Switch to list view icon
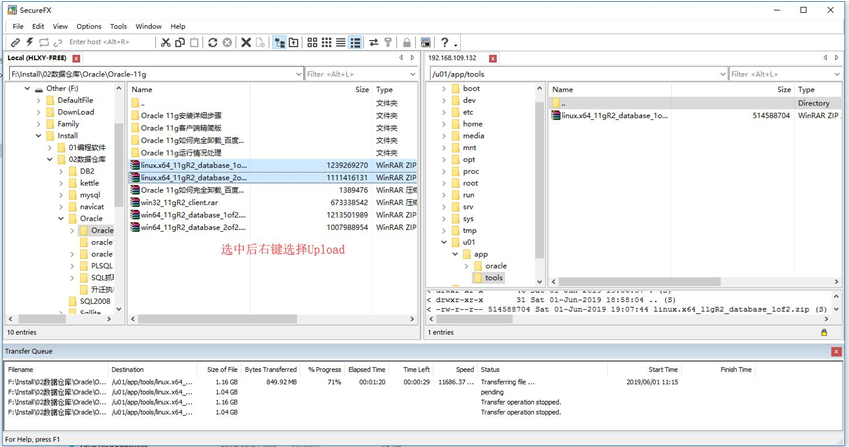Image resolution: width=849 pixels, height=447 pixels. [341, 42]
